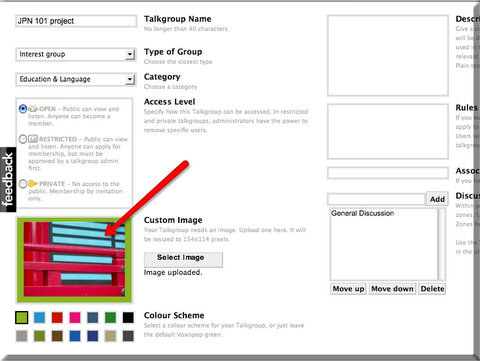Choose the red colour swatch
Screen dimensions: 480x361
point(57,318)
